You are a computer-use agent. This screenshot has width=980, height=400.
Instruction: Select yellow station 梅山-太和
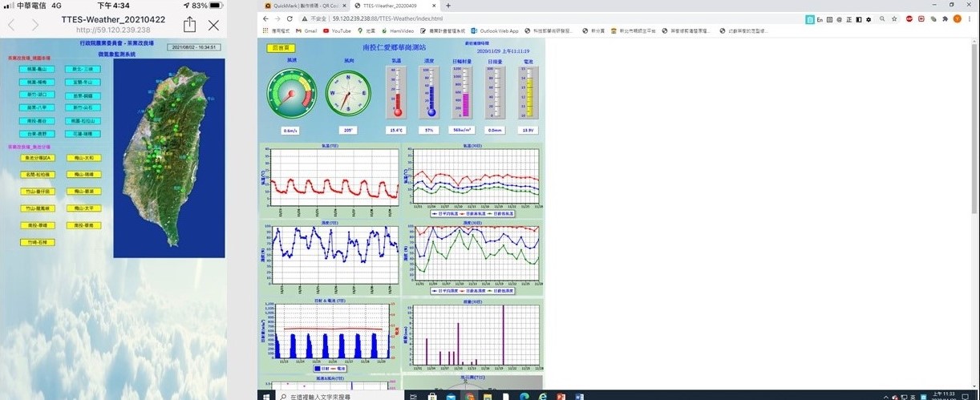click(83, 158)
